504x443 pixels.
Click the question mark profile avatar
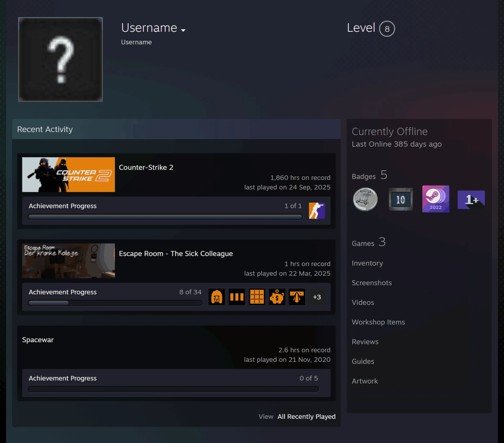pyautogui.click(x=60, y=59)
